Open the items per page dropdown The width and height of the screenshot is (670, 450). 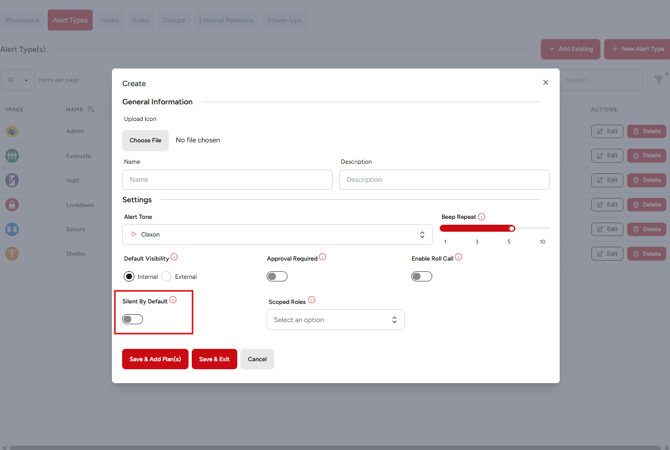click(17, 80)
